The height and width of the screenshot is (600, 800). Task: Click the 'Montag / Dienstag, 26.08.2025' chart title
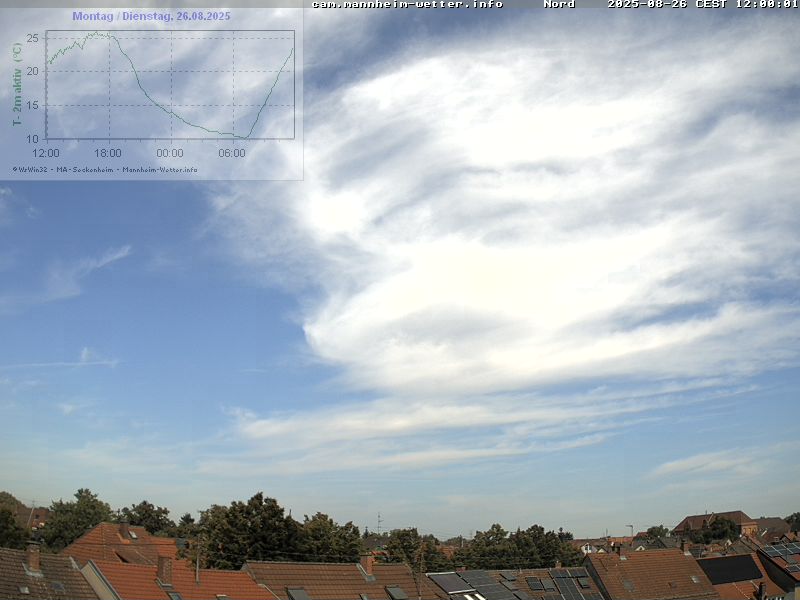151,16
